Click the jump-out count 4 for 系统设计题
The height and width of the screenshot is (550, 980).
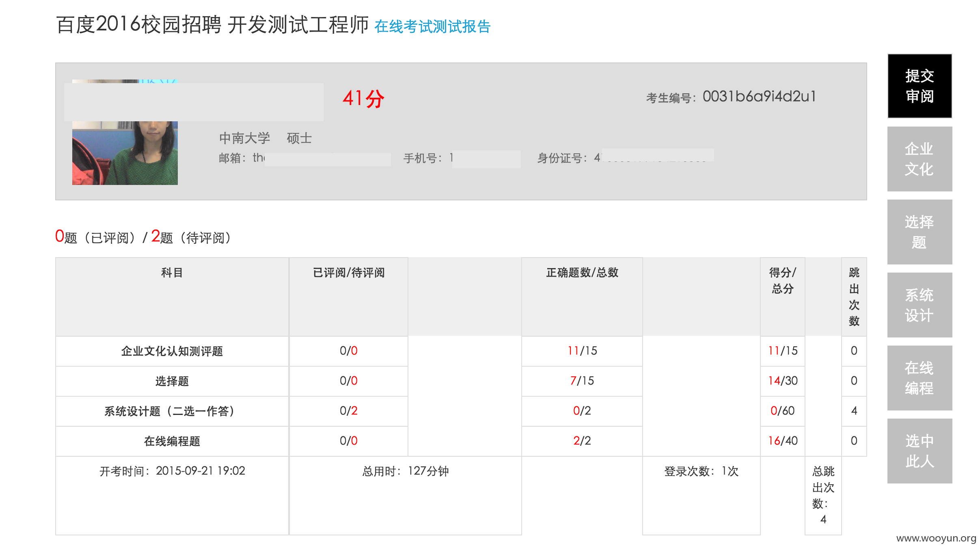854,411
